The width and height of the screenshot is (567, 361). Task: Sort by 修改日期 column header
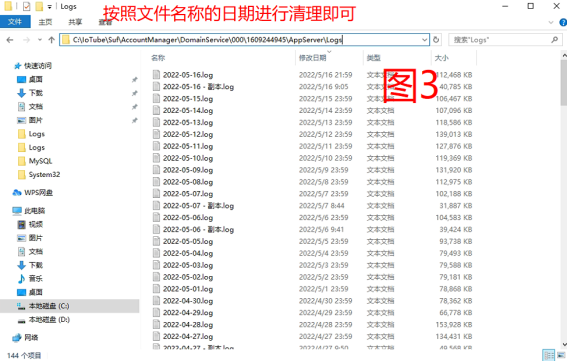tap(313, 58)
